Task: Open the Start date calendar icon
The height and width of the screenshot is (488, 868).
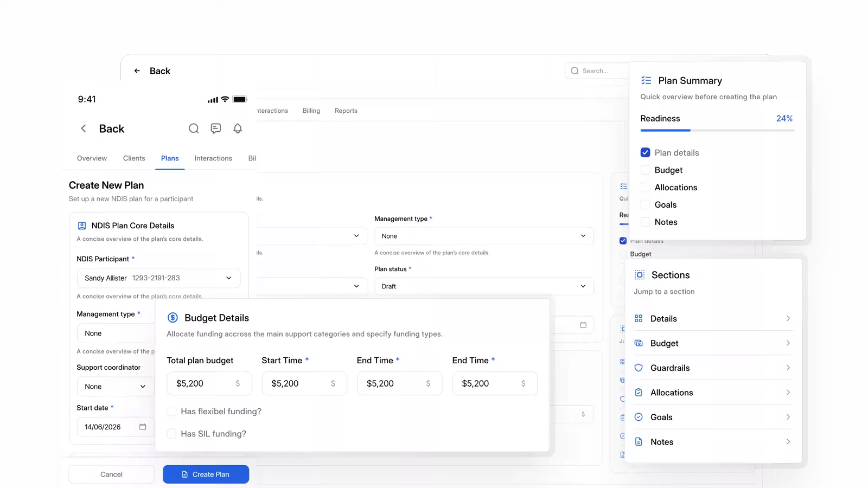Action: [143, 427]
